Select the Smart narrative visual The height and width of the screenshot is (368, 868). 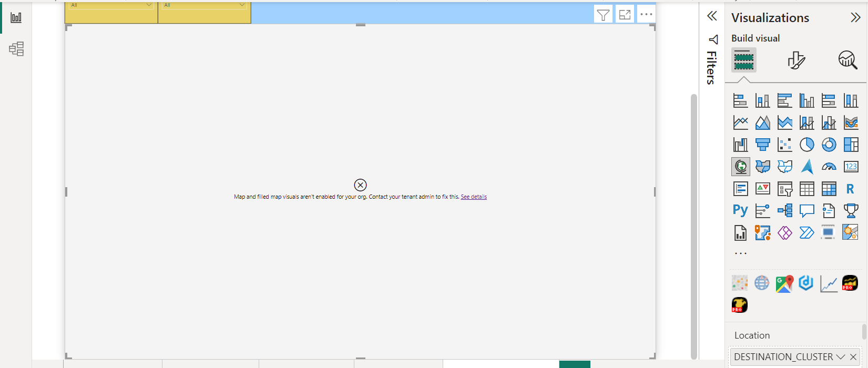coord(829,211)
